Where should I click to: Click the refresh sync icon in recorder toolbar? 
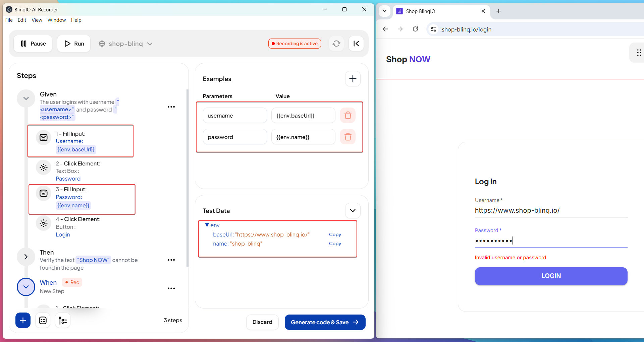[336, 44]
